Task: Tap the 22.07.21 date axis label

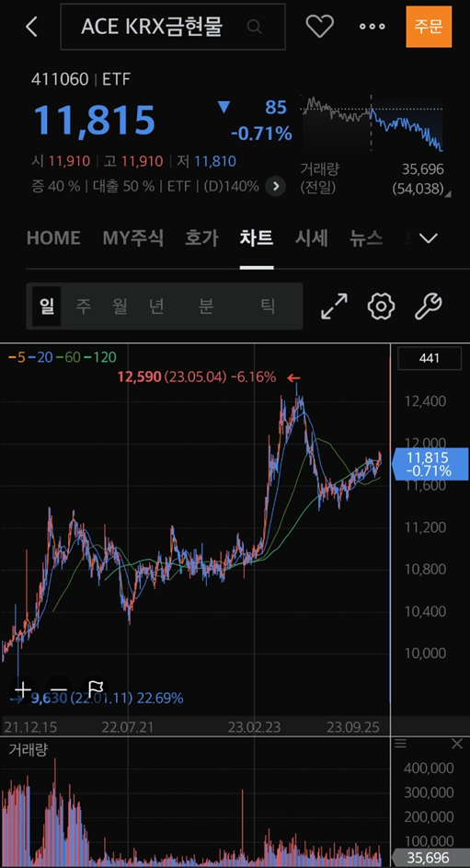Action: pos(126,727)
